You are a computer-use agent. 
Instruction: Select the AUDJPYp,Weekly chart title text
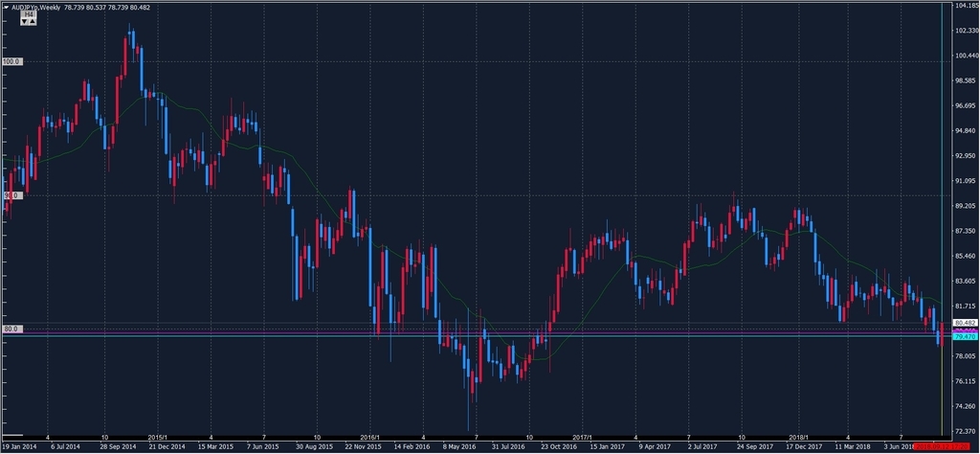35,8
